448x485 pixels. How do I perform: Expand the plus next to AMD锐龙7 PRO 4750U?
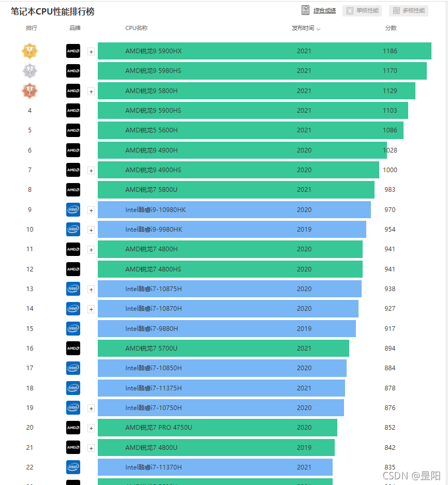[91, 428]
